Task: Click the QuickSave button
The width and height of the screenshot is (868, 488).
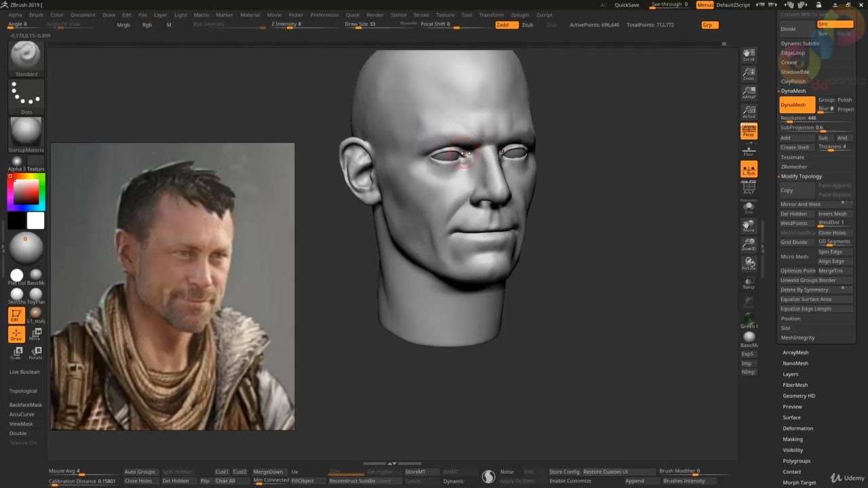Action: tap(627, 5)
